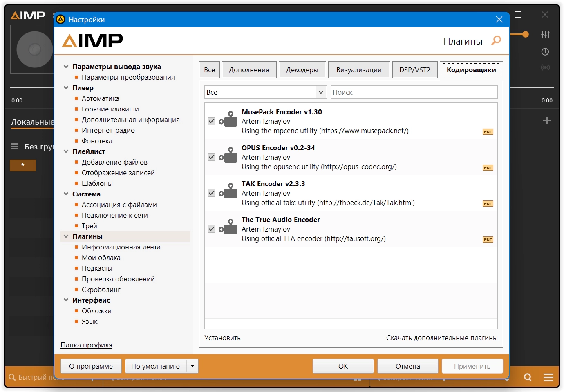564x392 pixels.
Task: Select the DSP/VST2 tab
Action: (x=415, y=70)
